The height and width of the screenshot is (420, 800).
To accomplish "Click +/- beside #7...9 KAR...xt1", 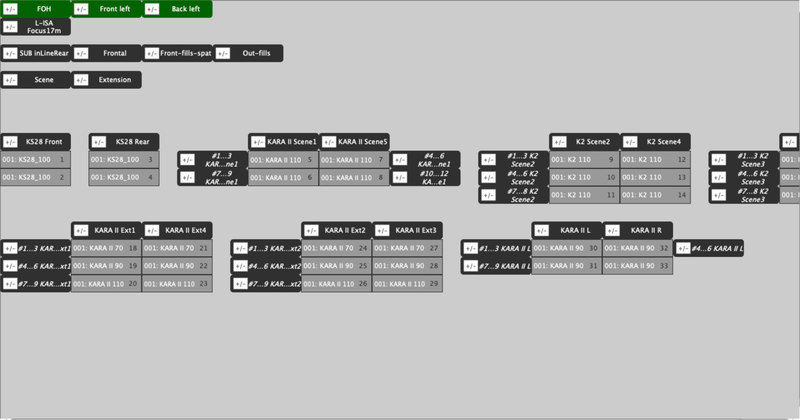I will point(10,284).
